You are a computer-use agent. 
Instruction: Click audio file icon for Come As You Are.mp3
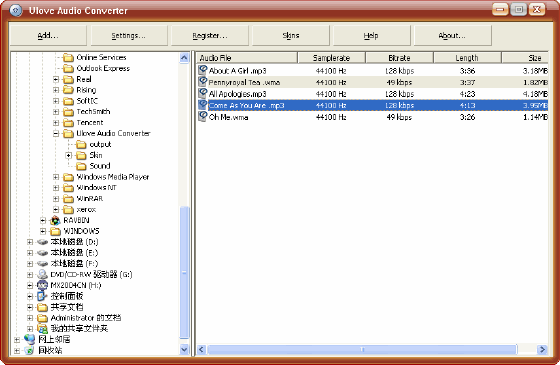tap(202, 105)
